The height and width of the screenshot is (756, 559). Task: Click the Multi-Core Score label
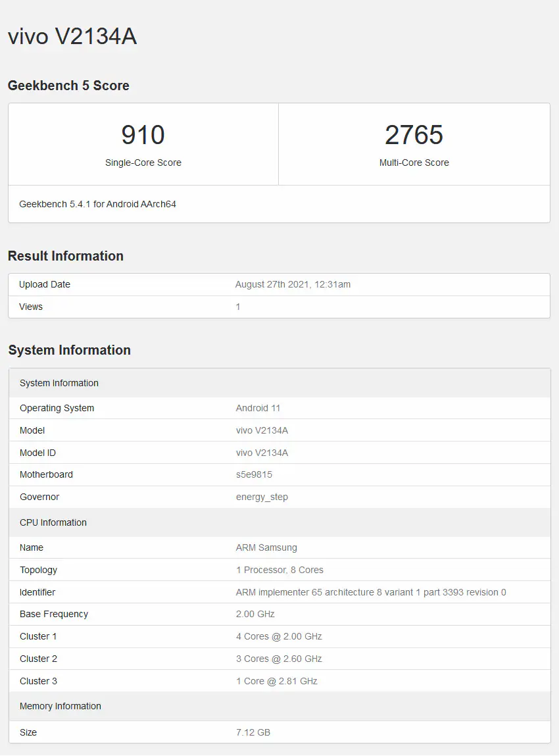(x=414, y=163)
